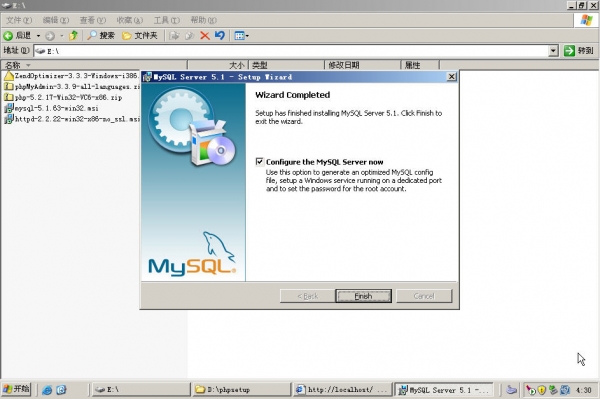
Task: Open the Views dropdown button
Action: click(x=241, y=36)
